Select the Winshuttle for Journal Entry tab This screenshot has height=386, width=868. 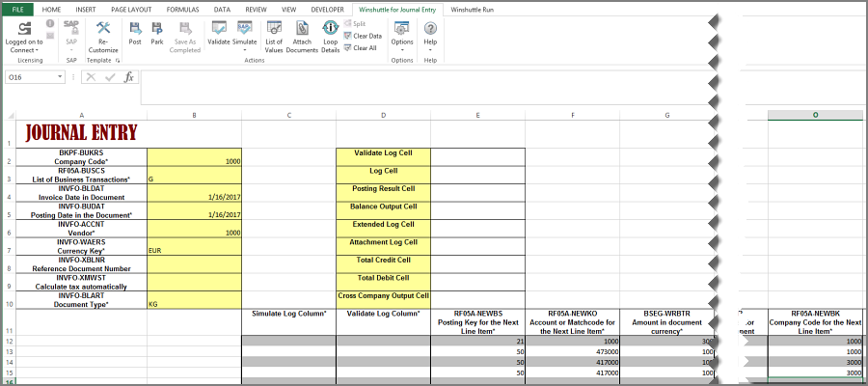(x=397, y=10)
